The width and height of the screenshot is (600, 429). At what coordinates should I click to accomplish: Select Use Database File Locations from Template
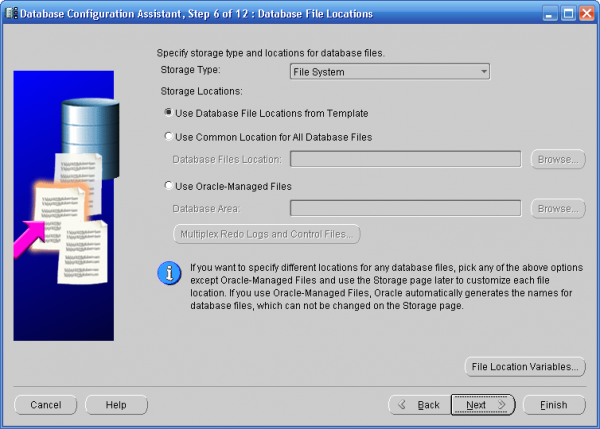coord(266,113)
